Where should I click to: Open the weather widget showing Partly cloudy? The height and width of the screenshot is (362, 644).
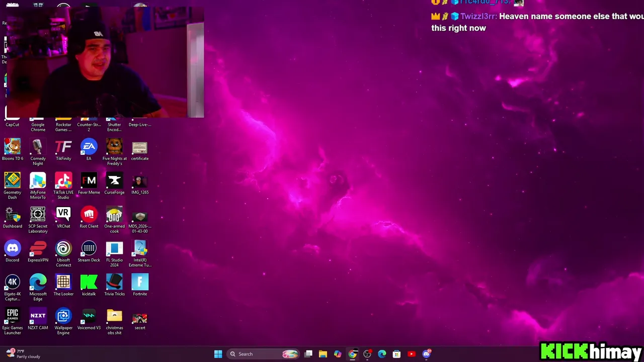[23, 354]
